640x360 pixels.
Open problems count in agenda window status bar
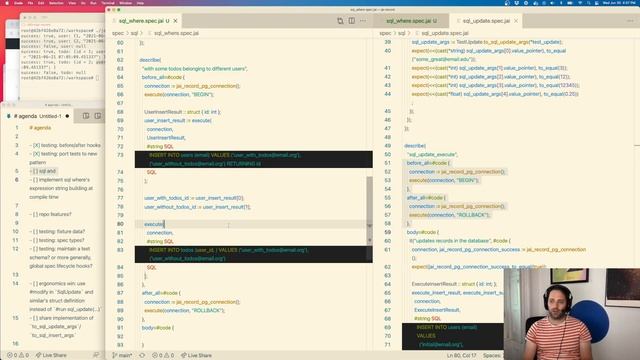(18, 355)
